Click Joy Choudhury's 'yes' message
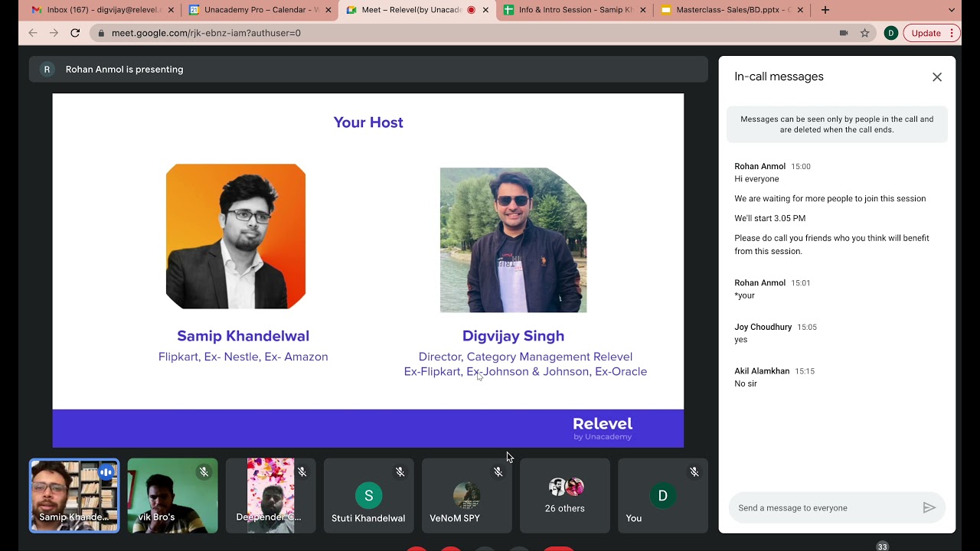Image resolution: width=980 pixels, height=551 pixels. [740, 340]
